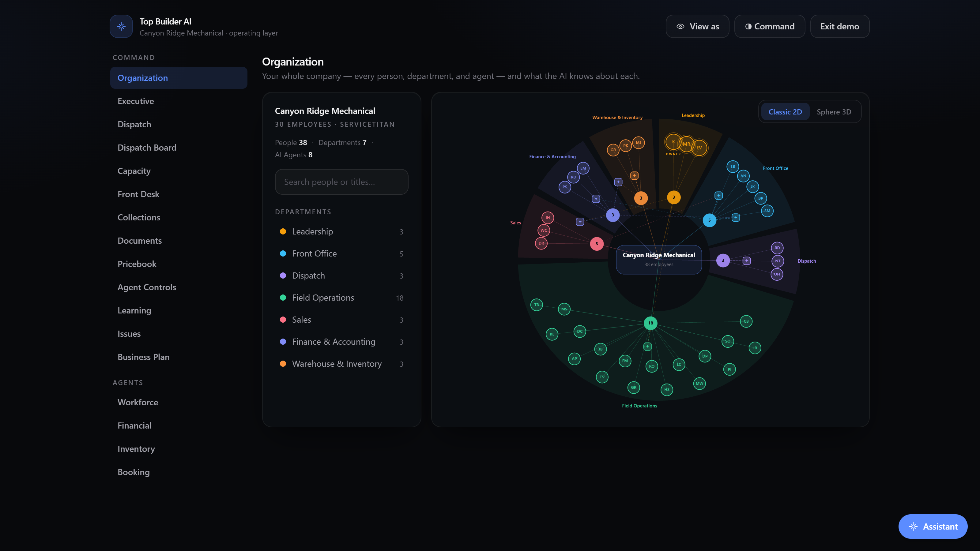Open the Dispatch Board page
Viewport: 980px width, 551px height.
tap(179, 148)
